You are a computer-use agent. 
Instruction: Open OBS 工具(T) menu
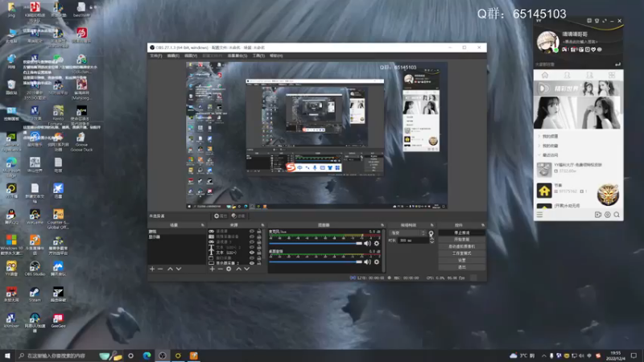coord(258,56)
